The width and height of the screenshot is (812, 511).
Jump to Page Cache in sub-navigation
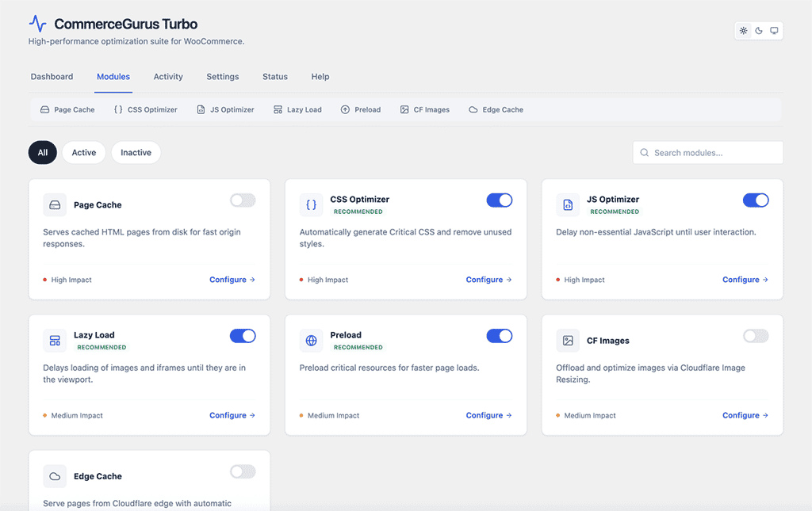coord(67,109)
